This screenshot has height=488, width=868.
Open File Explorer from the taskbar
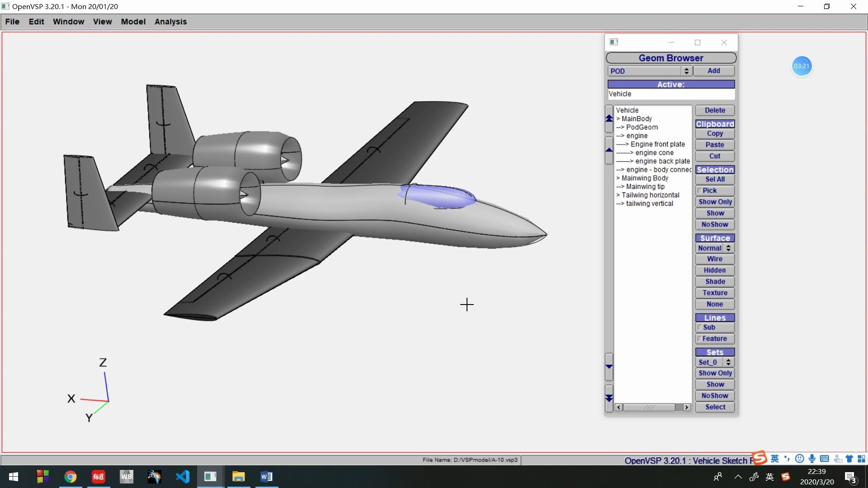(x=238, y=477)
